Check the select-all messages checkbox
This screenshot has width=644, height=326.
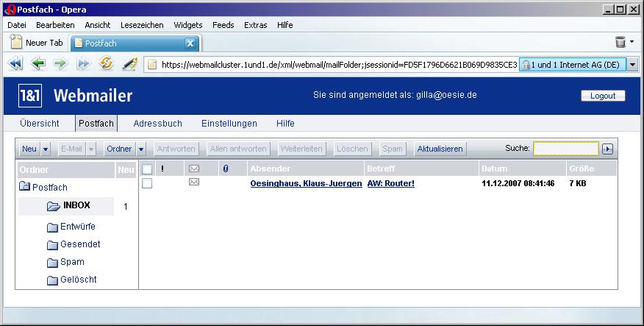pos(147,169)
